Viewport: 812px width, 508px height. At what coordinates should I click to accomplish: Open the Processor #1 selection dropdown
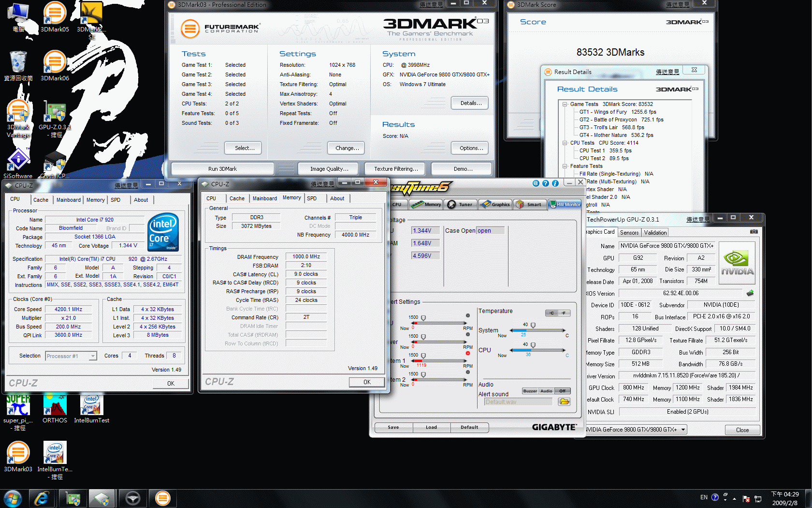tap(71, 356)
